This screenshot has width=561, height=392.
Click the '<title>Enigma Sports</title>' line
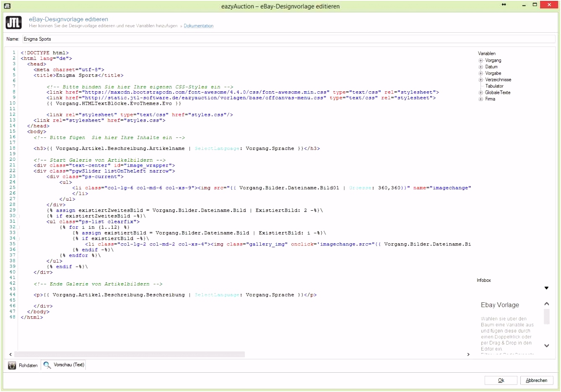click(78, 75)
